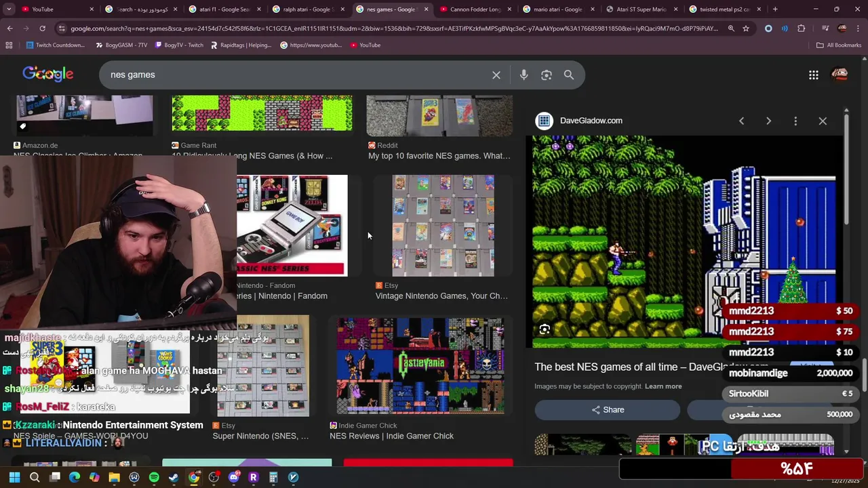Open the tab search dropdown in Chrome
This screenshot has height=488, width=868.
pyautogui.click(x=9, y=9)
